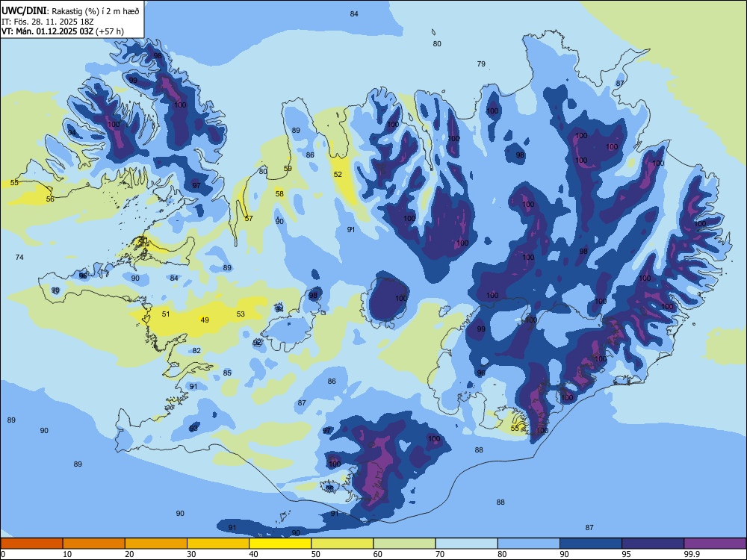Screen dimensions: 747x560
Task: Click the 60–70 light green legend swatch
Action: (x=404, y=544)
